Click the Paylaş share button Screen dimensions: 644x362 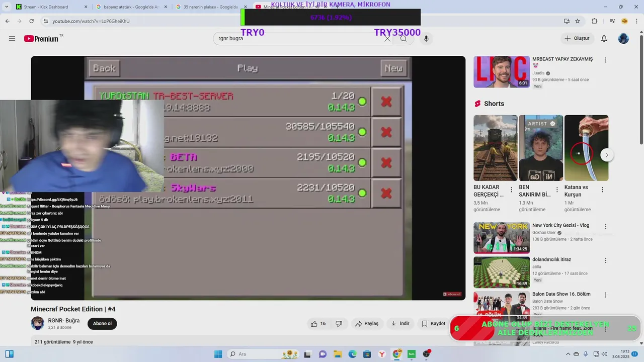(367, 324)
